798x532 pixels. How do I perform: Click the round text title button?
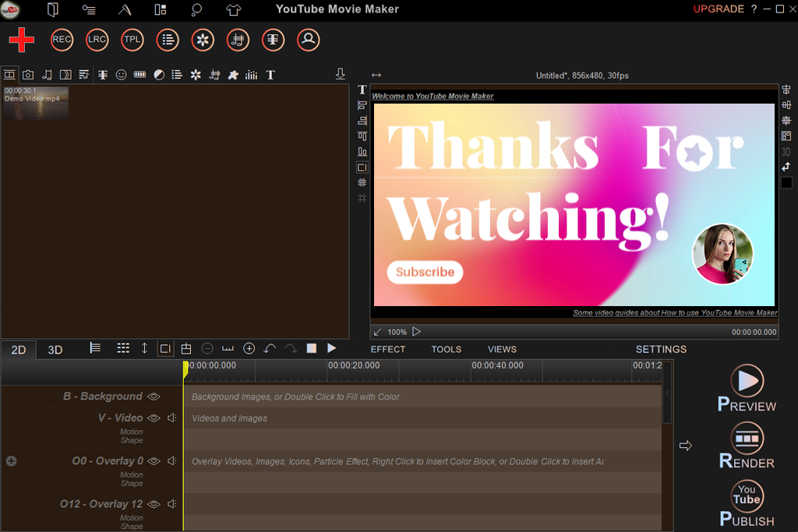pyautogui.click(x=273, y=40)
